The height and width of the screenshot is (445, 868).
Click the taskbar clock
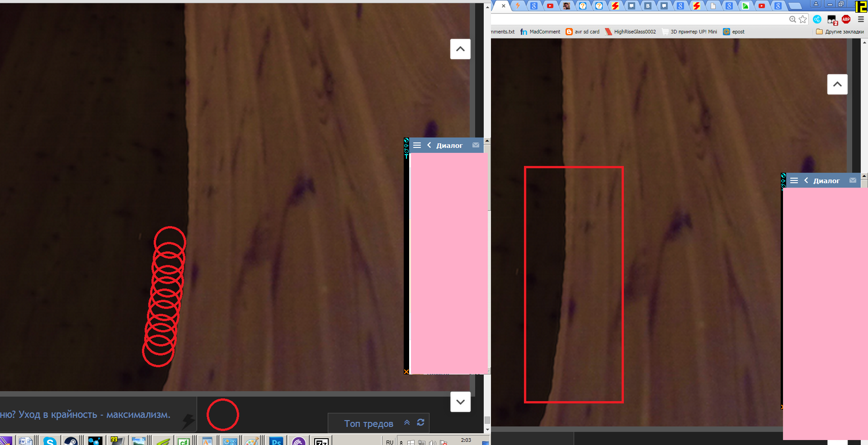[x=466, y=440]
